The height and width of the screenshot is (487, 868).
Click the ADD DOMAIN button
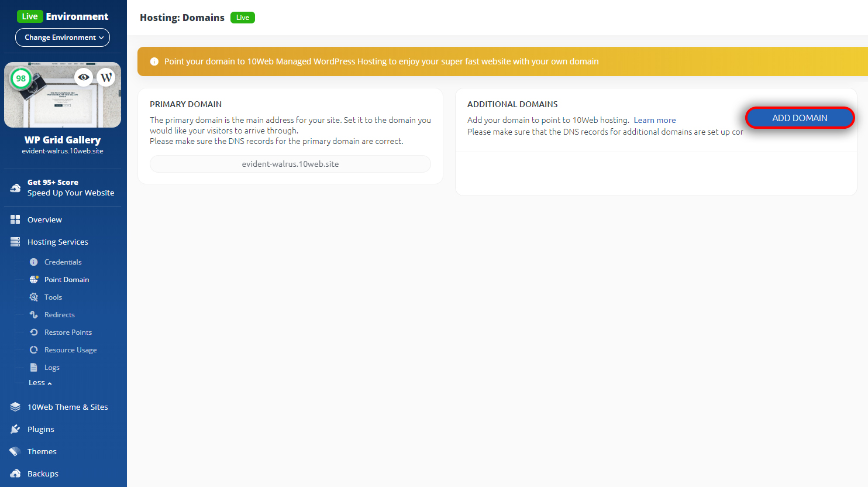[x=800, y=118]
